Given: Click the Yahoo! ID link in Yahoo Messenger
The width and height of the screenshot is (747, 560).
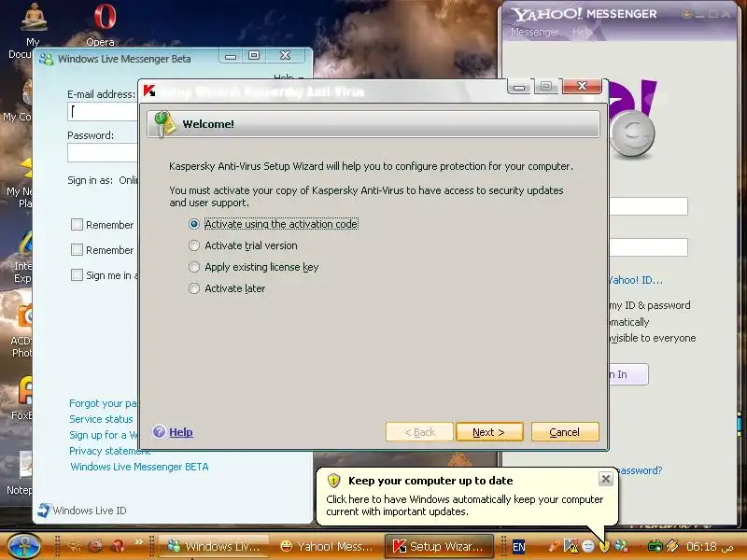Looking at the screenshot, I should pos(636,280).
